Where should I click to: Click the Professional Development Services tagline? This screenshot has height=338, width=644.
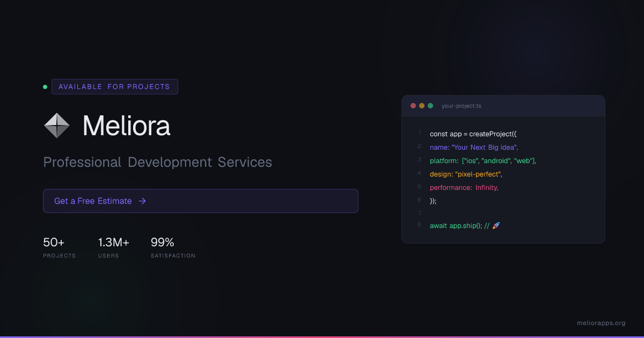(x=158, y=162)
